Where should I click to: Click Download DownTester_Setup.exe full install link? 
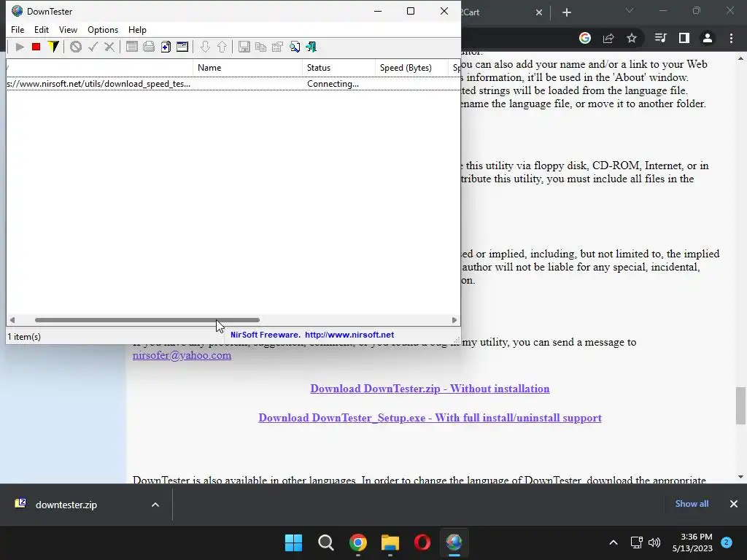coord(430,418)
